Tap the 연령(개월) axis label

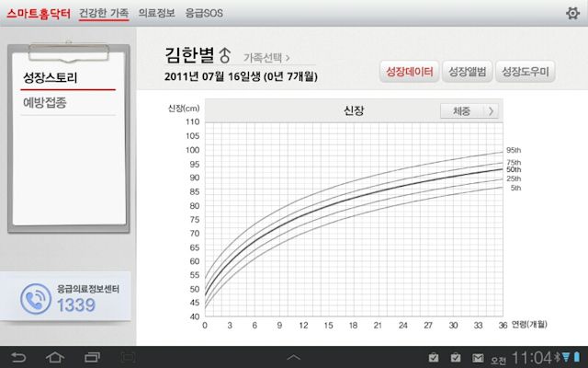pyautogui.click(x=529, y=325)
